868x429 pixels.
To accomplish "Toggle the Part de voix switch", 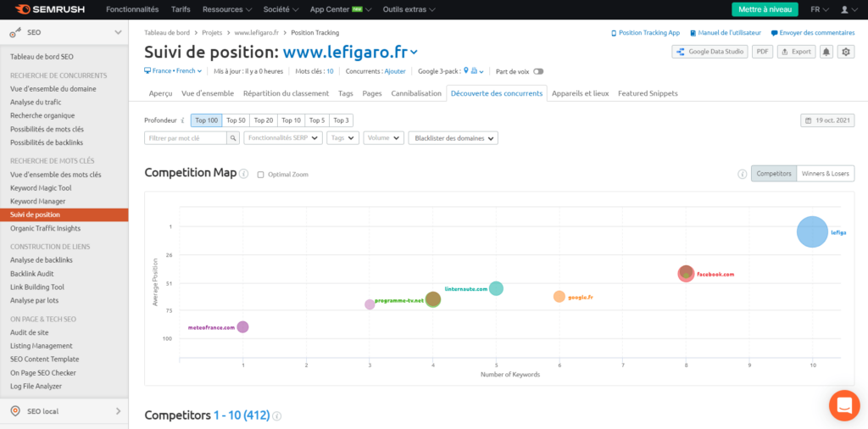I will [x=538, y=71].
